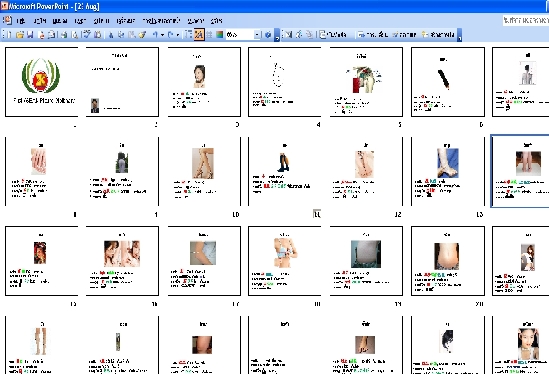The image size is (549, 374).
Task: Select slide 10 showing crossed legs
Action: coord(204,171)
